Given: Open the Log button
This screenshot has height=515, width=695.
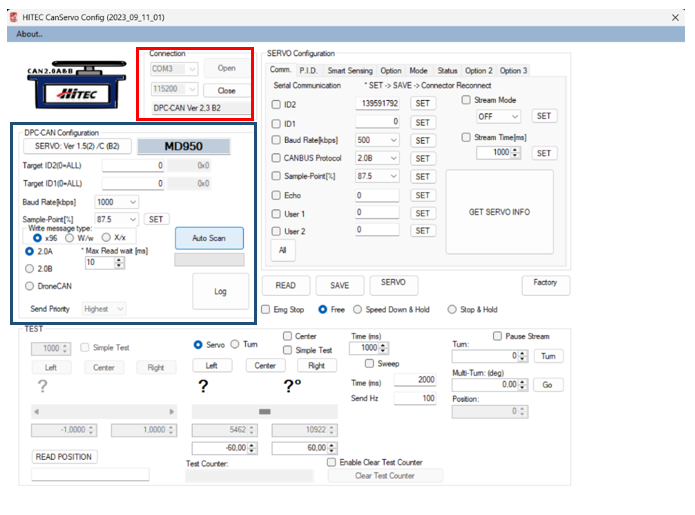Looking at the screenshot, I should point(220,291).
